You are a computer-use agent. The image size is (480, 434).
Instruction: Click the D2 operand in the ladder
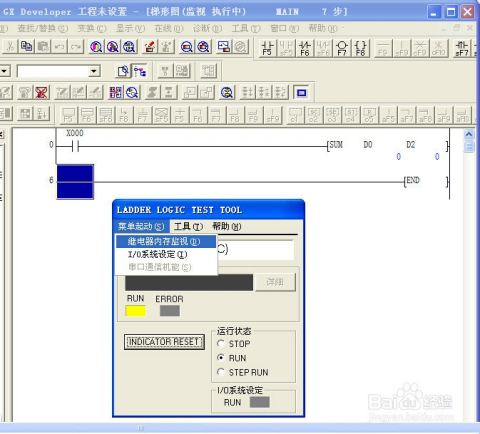411,145
